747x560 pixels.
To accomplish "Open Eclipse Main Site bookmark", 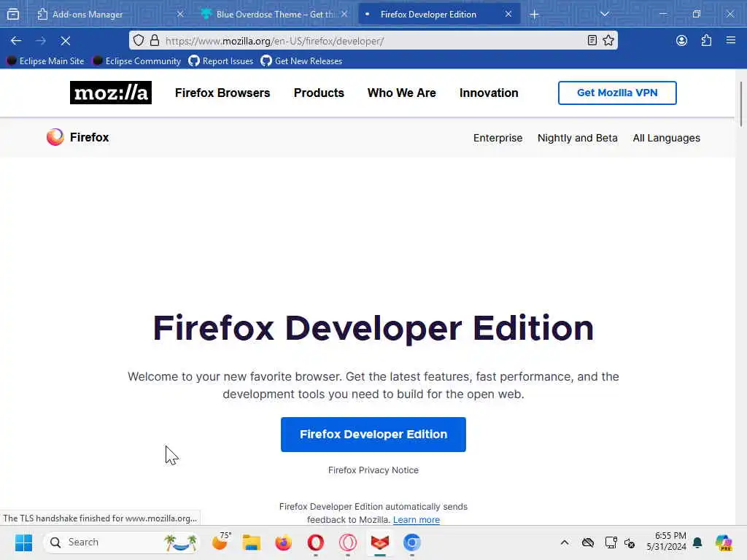I will (45, 61).
